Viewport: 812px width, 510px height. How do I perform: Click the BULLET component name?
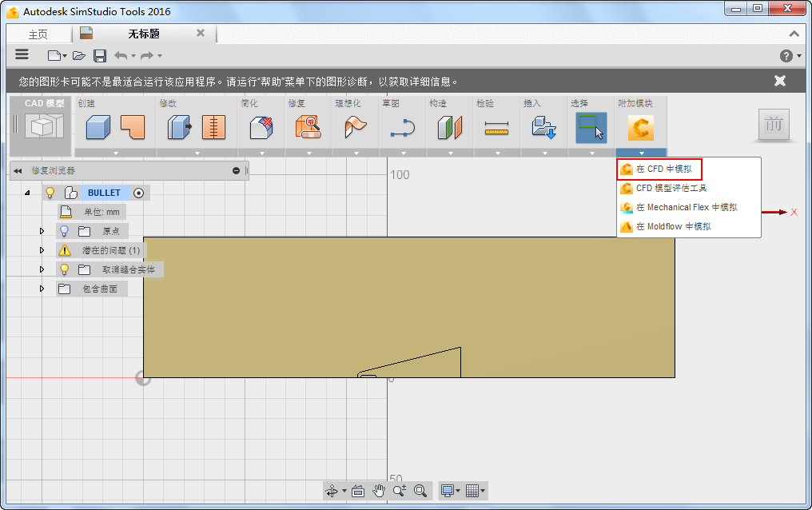pyautogui.click(x=104, y=193)
